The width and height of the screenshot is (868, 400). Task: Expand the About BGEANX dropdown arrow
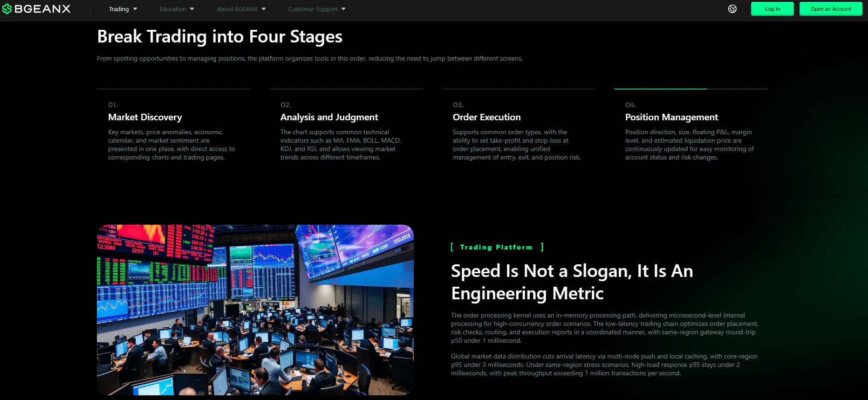coord(264,9)
